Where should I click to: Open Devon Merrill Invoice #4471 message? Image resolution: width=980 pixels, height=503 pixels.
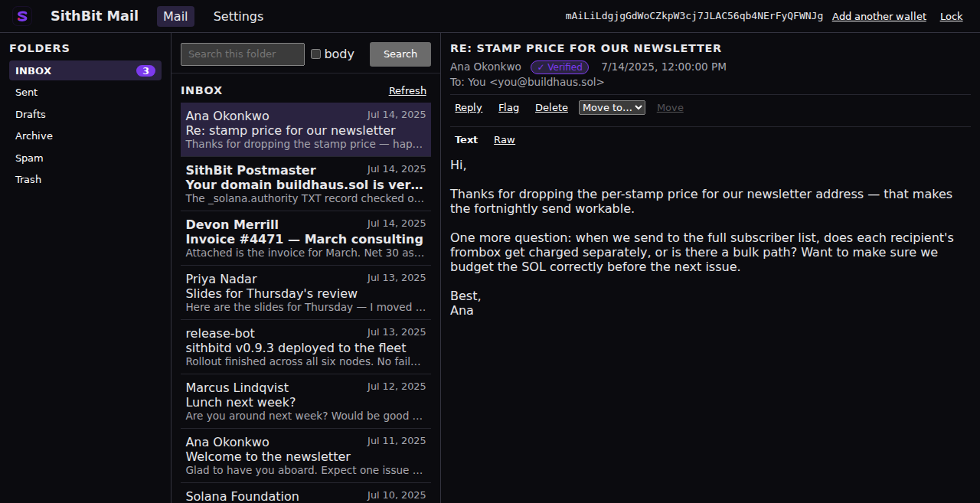pyautogui.click(x=305, y=238)
